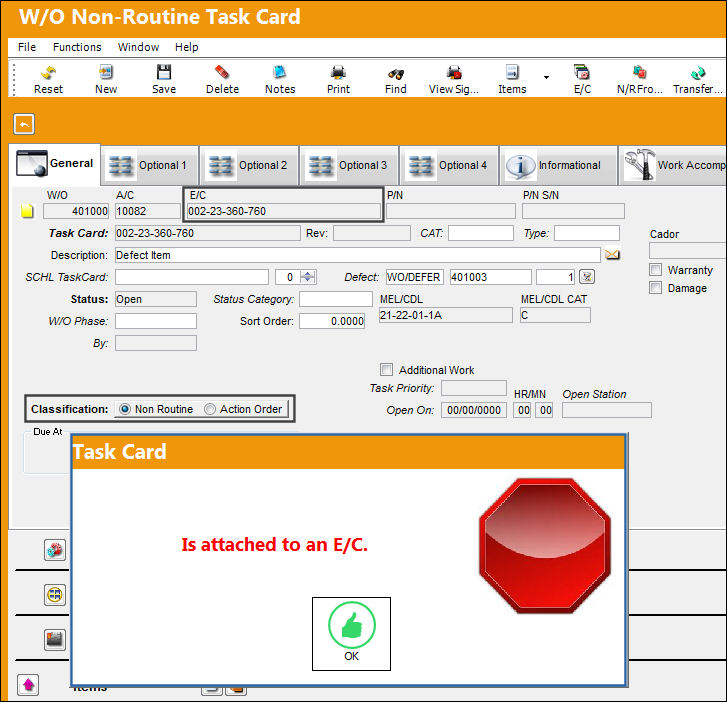Click the Open Station field
The width and height of the screenshot is (727, 702).
point(606,410)
